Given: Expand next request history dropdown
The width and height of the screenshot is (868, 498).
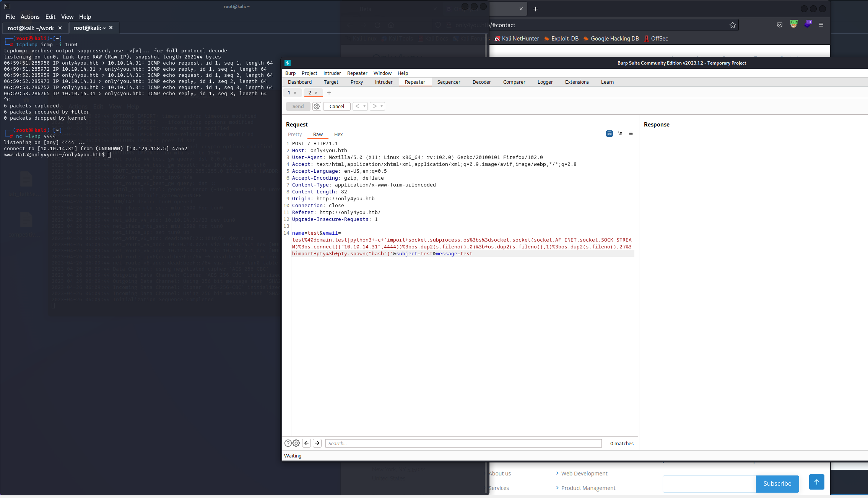Looking at the screenshot, I should (x=382, y=107).
